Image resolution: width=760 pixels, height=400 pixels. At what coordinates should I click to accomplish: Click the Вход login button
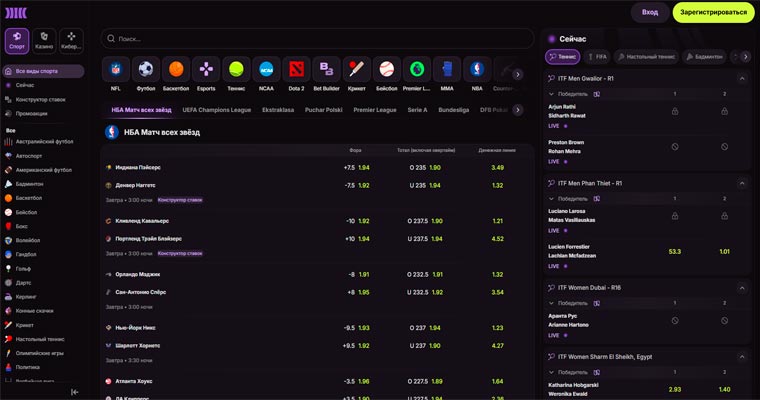click(650, 13)
